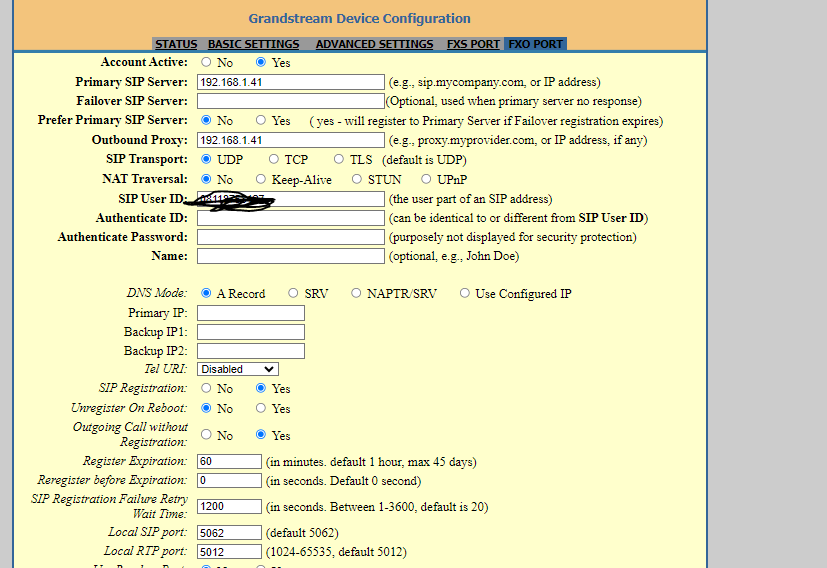The height and width of the screenshot is (568, 827).
Task: Click the 'optional, e.g., John Doe' hint
Action: click(454, 256)
